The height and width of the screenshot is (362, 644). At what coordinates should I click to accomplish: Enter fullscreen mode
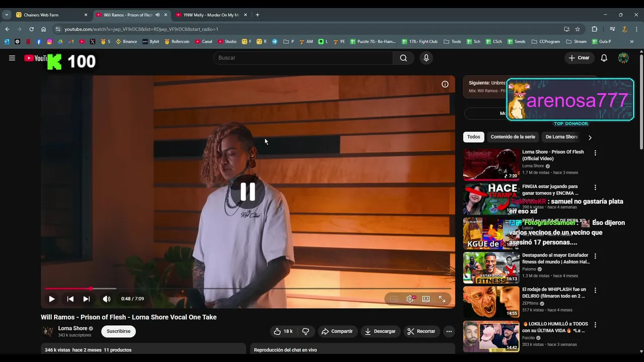(x=442, y=299)
